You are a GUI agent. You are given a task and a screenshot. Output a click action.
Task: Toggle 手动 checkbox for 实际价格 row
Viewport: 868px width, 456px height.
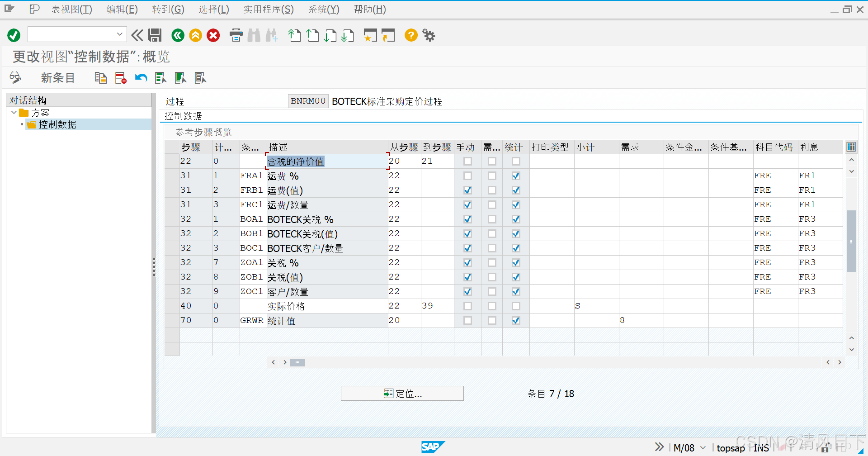click(x=467, y=306)
